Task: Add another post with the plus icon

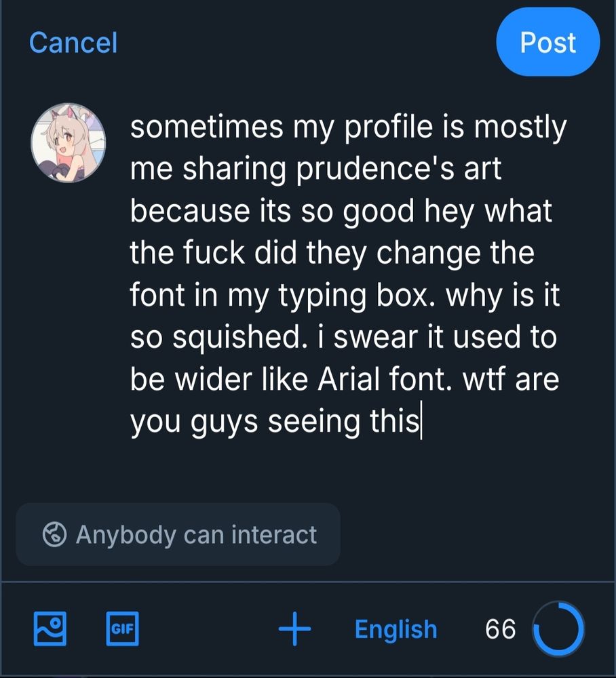Action: (x=294, y=629)
